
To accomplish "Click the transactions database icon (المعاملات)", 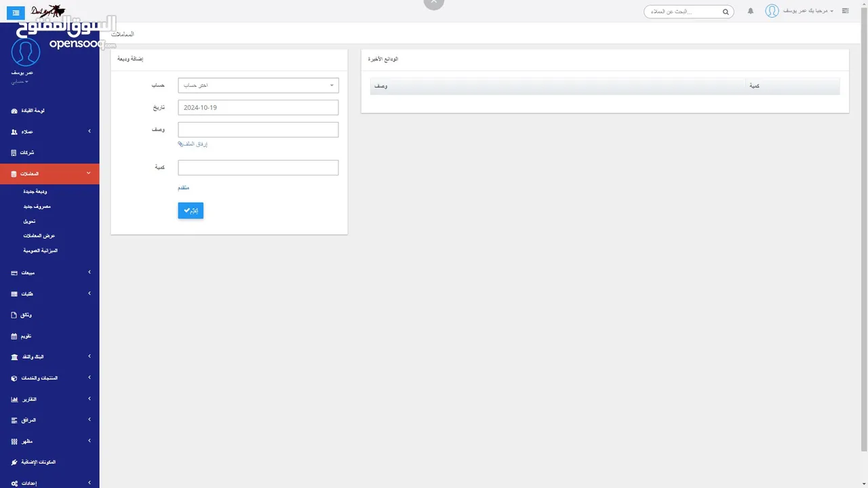I will (x=14, y=174).
